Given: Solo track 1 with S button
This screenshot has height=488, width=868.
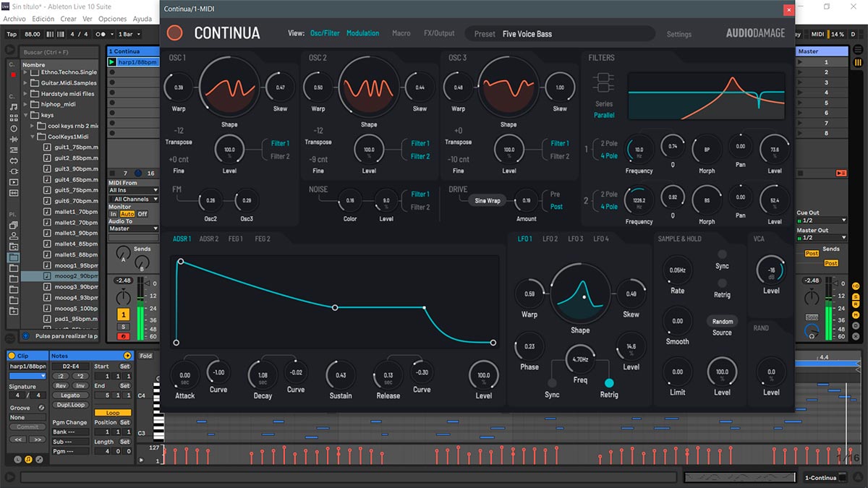Looking at the screenshot, I should [x=124, y=327].
